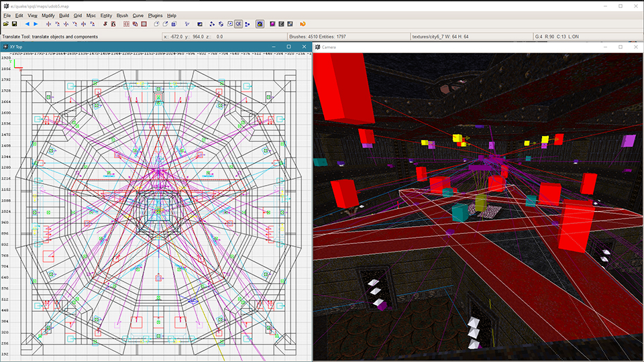Screen dimensions: 644x362
Task: Close the Camera view window
Action: pos(635,47)
